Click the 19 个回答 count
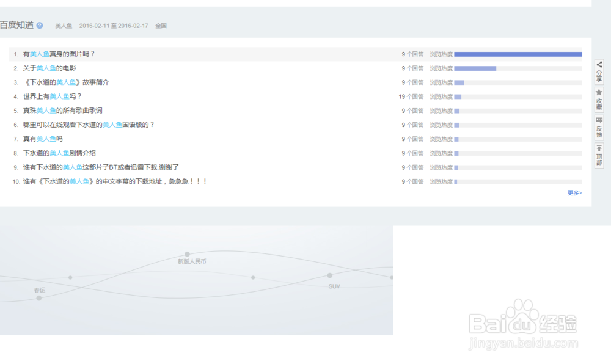Screen dimensions: 611x364 pyautogui.click(x=411, y=96)
